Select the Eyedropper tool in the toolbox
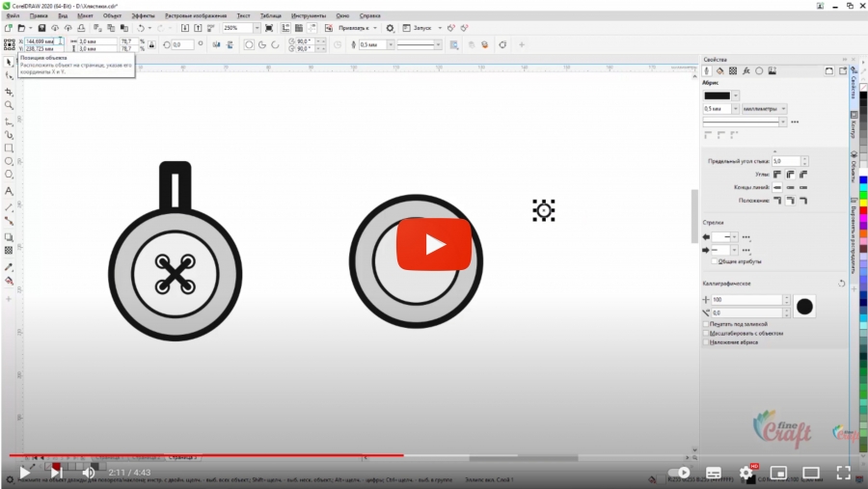The height and width of the screenshot is (489, 868). click(x=9, y=267)
